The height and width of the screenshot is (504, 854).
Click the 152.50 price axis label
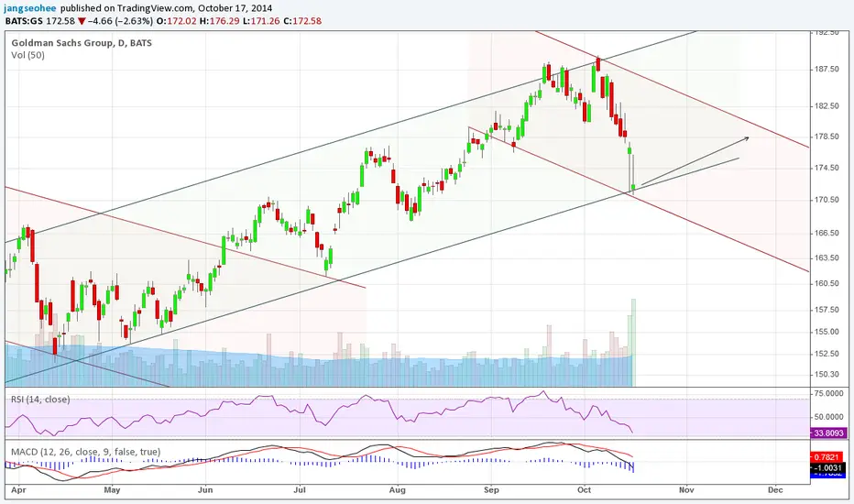pos(827,354)
